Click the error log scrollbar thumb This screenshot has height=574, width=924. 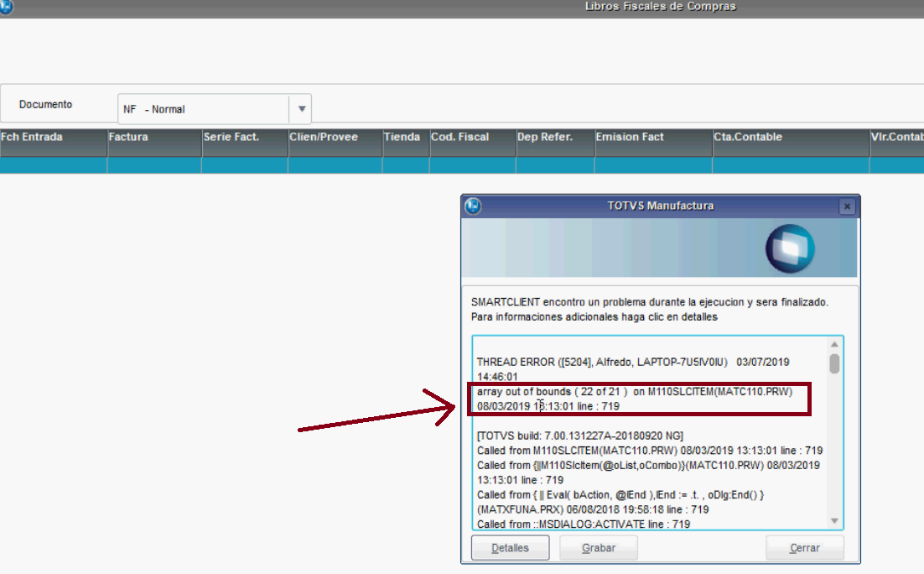click(x=834, y=363)
